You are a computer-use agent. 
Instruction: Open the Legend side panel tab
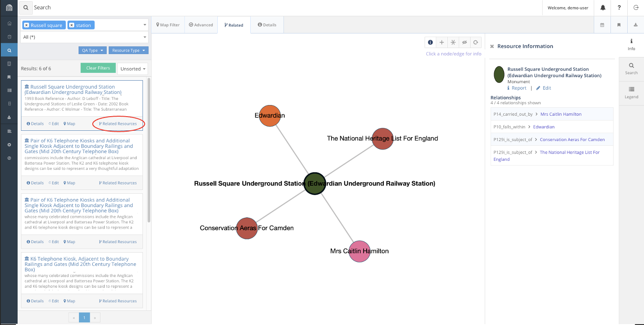tap(631, 93)
